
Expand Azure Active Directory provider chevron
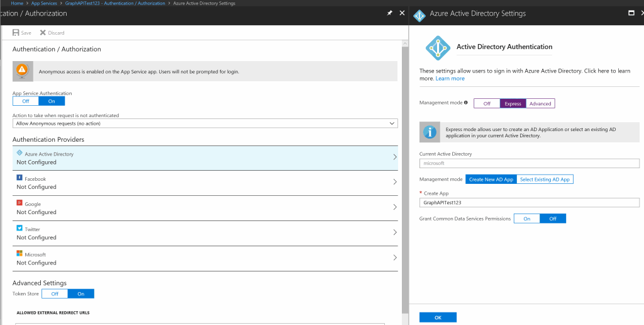tap(395, 157)
